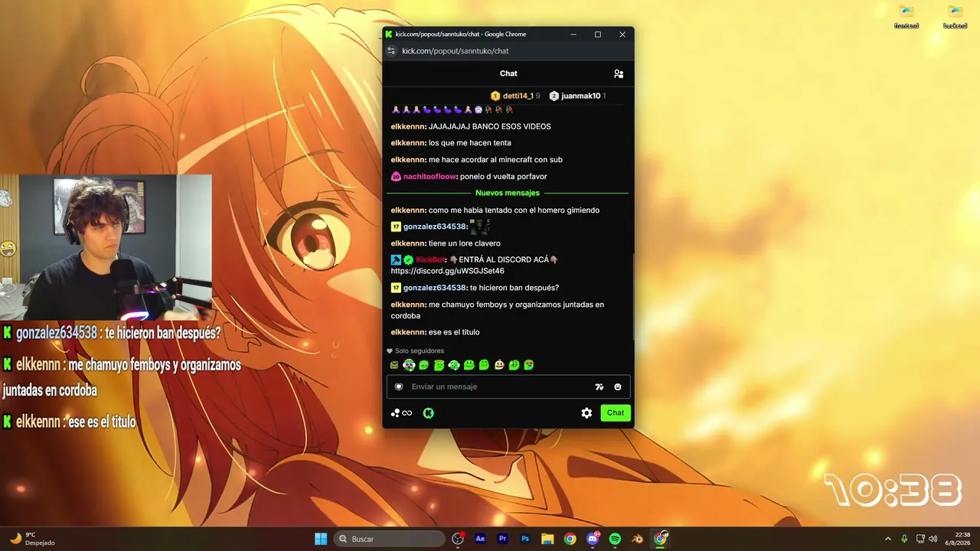Launch Premiere Pro from taskbar
This screenshot has width=980, height=551.
pyautogui.click(x=503, y=539)
